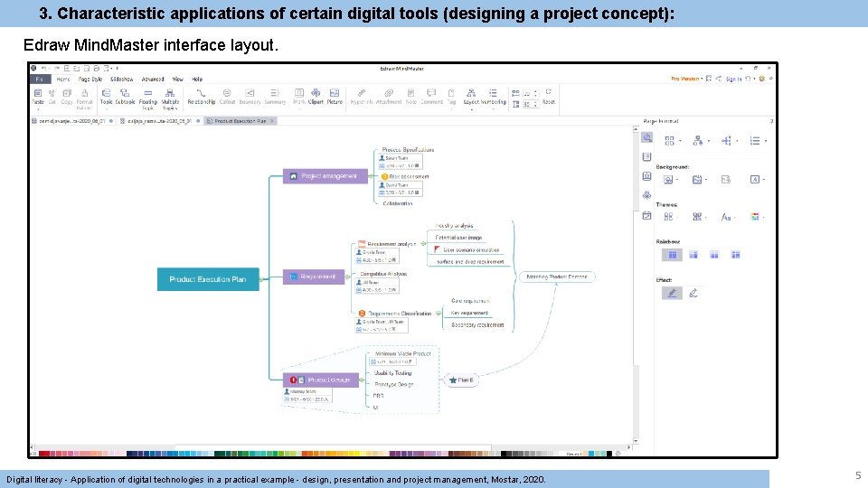Switch to the Page Style tab
The height and width of the screenshot is (488, 868).
(90, 80)
